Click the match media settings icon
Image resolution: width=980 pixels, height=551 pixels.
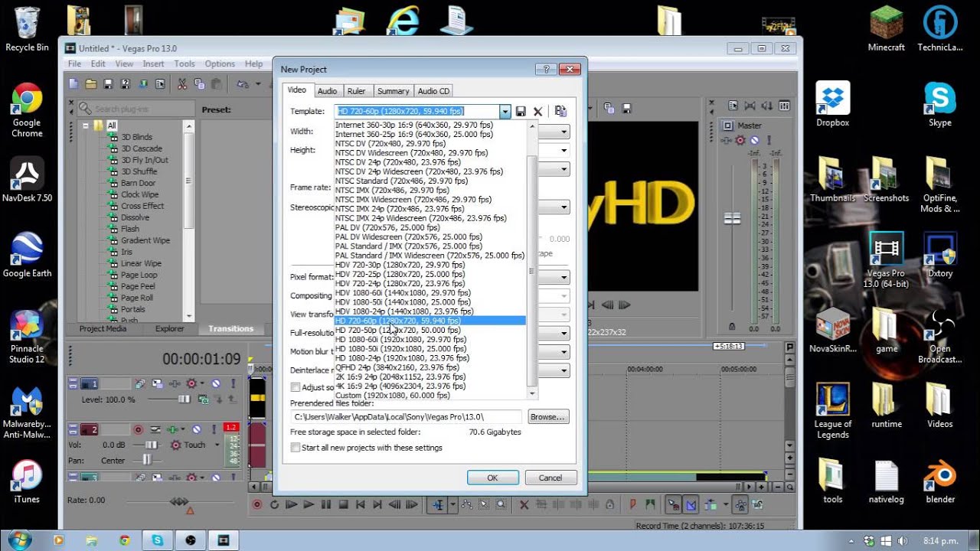point(560,111)
